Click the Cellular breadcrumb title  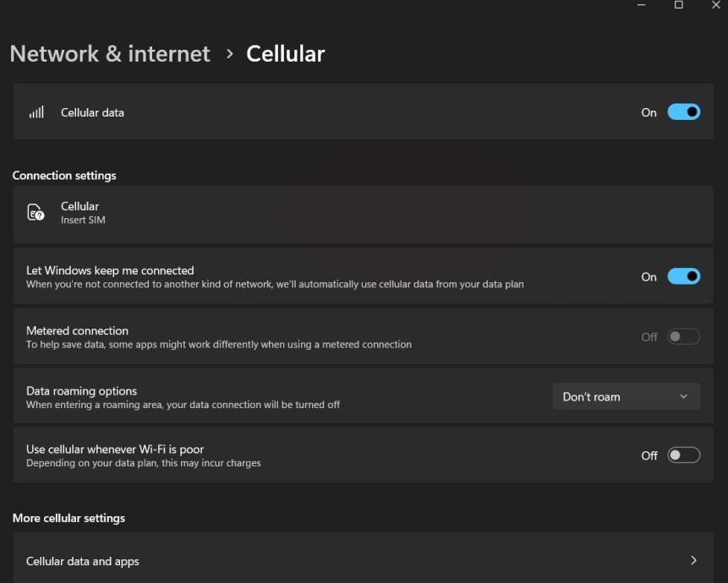286,54
